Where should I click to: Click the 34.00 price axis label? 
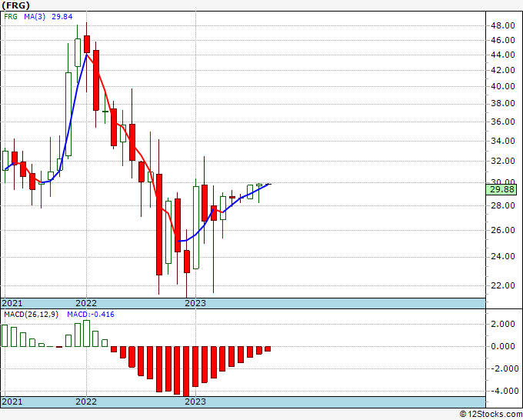503,141
